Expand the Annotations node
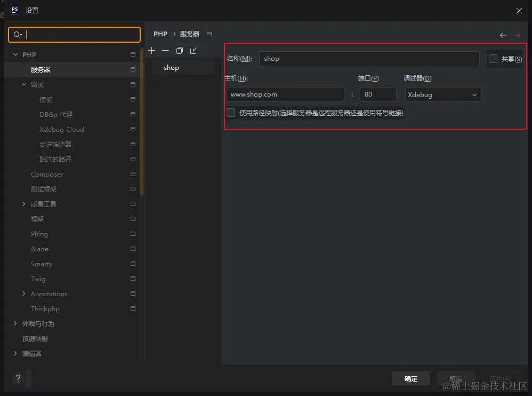Screen dimensions: 532x396 pos(24,294)
